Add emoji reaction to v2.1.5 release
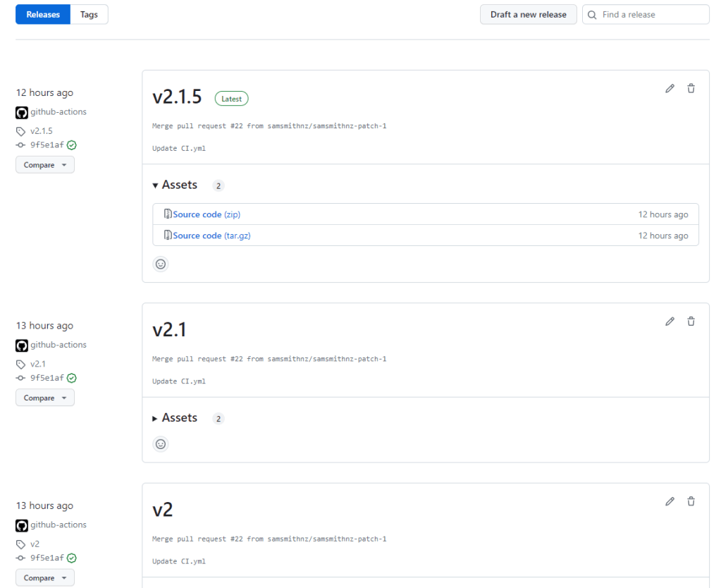This screenshot has width=721, height=588. click(161, 264)
